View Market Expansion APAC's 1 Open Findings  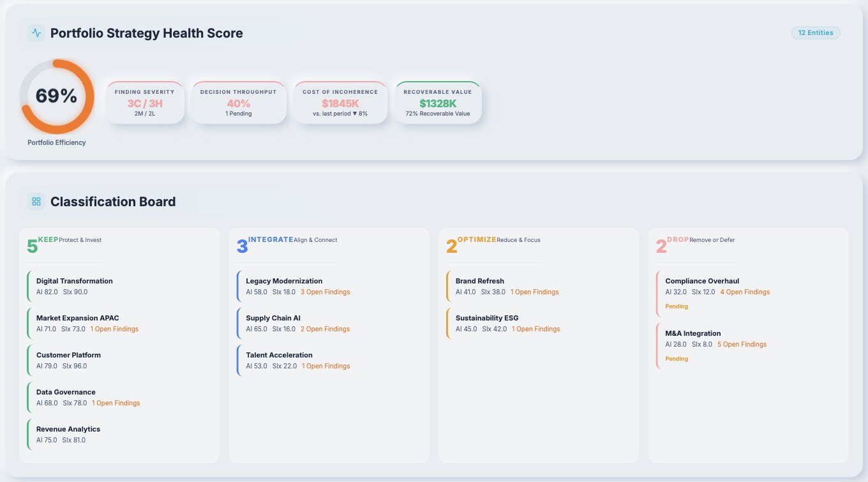point(114,329)
